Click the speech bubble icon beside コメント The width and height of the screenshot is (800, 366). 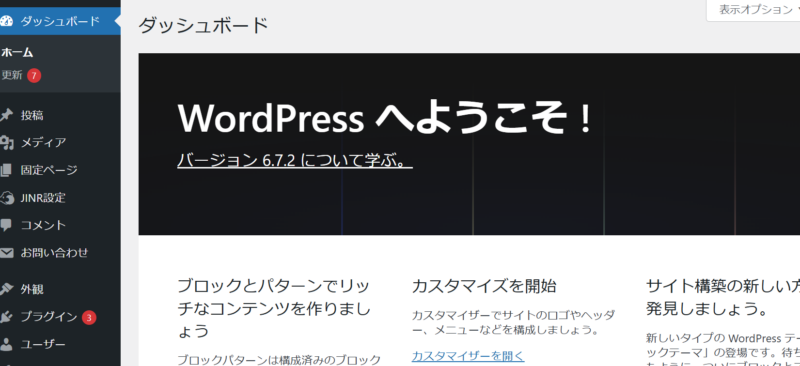click(x=6, y=225)
